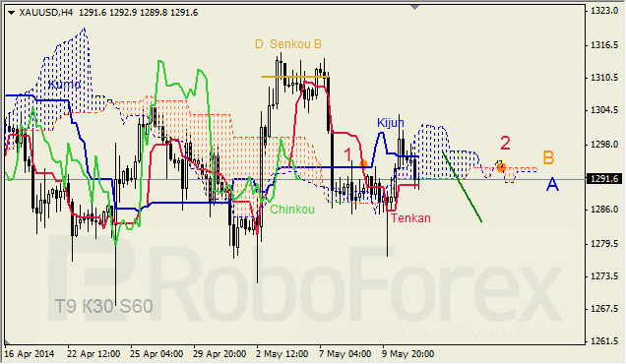Click the 9 May 20:00 time label
Viewport: 626px width, 364px height.
408,354
